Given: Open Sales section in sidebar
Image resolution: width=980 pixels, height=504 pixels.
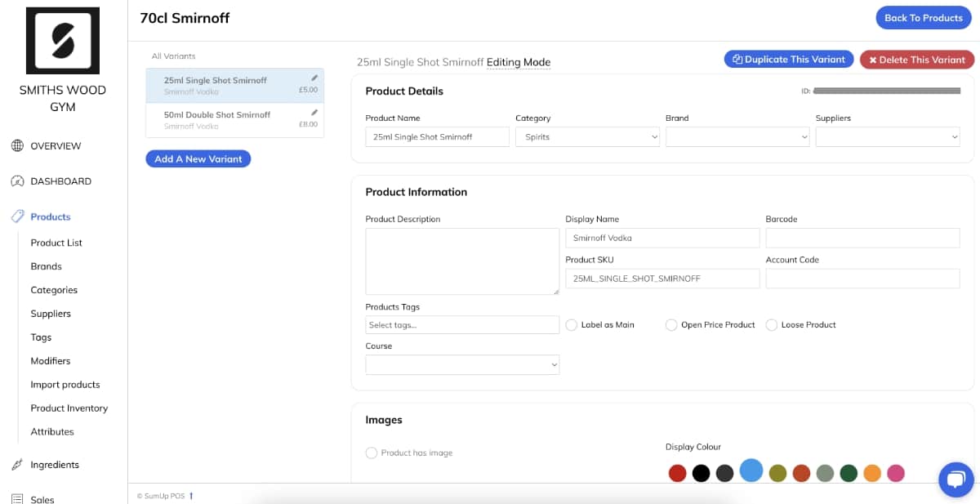Looking at the screenshot, I should 42,499.
